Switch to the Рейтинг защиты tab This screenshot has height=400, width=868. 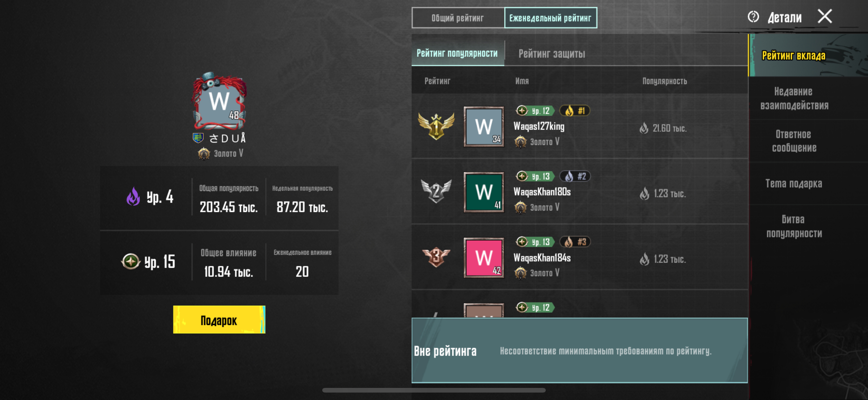click(552, 54)
